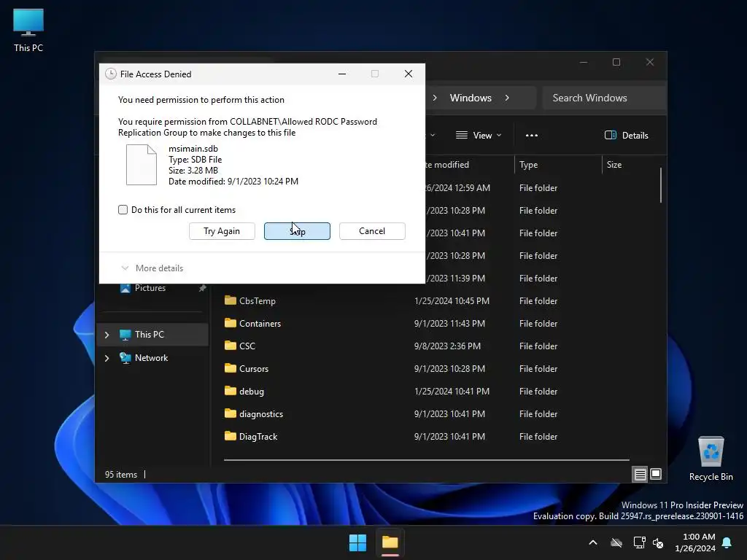
Task: Switch to details list view icon
Action: tap(640, 474)
